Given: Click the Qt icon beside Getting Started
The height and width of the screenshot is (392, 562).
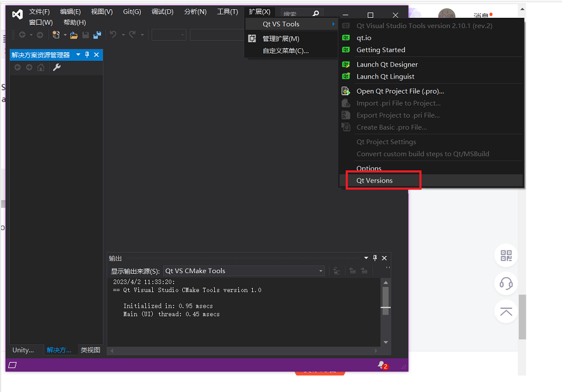Looking at the screenshot, I should [346, 50].
